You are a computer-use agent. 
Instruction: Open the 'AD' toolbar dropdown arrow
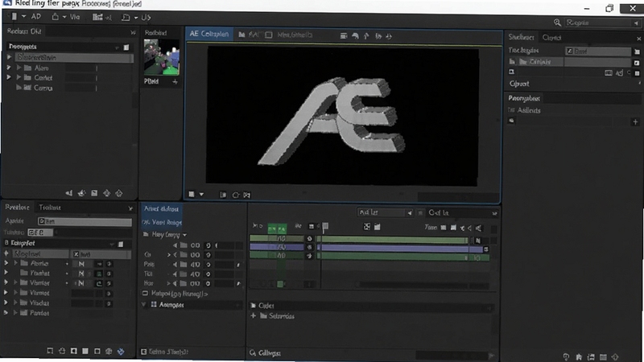[24, 17]
